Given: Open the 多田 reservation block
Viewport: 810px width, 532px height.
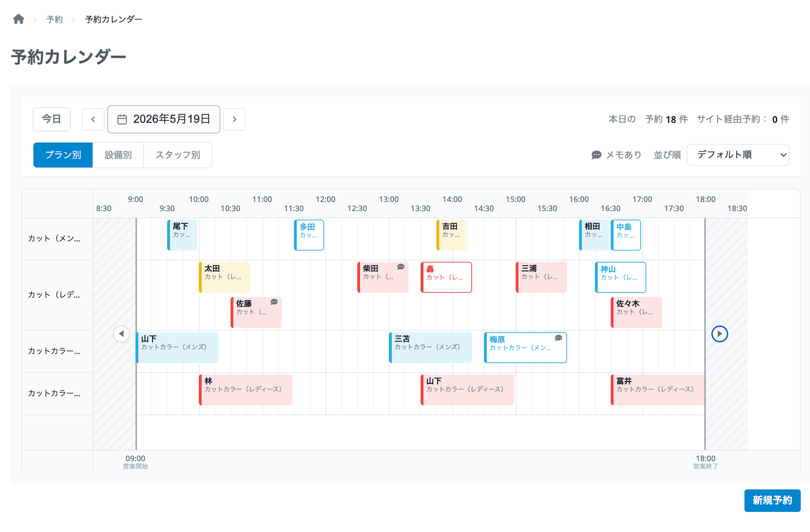Looking at the screenshot, I should pyautogui.click(x=309, y=235).
